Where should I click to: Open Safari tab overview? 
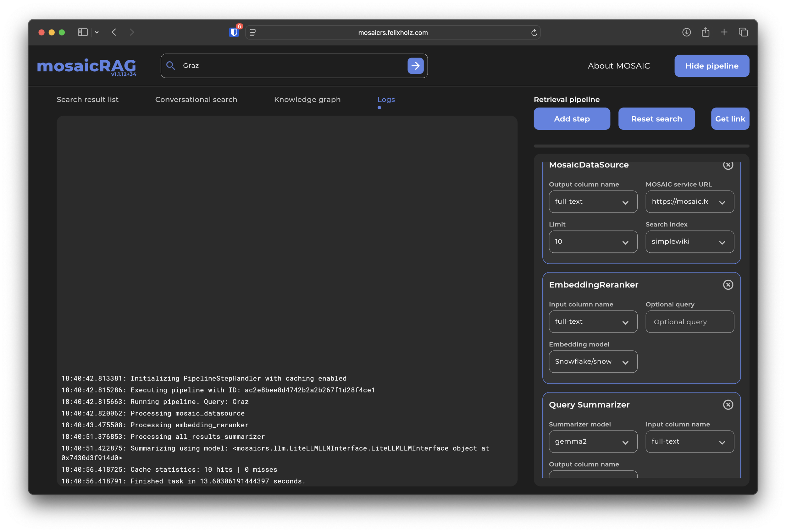coord(743,32)
